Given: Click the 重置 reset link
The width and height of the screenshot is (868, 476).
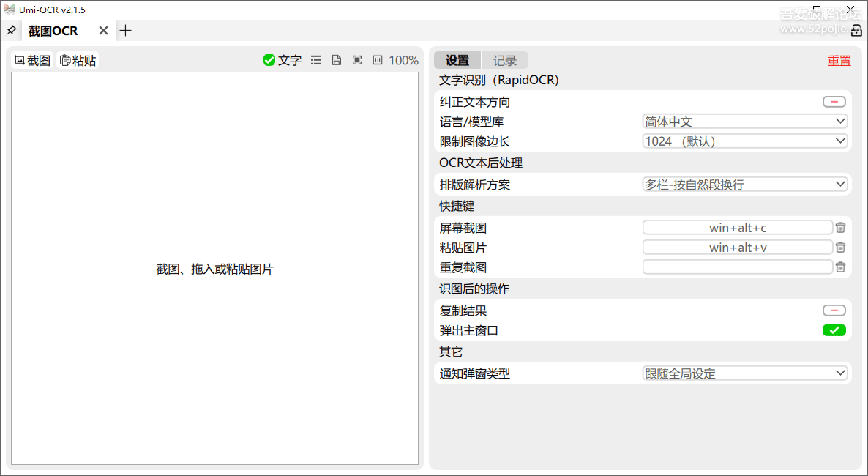Looking at the screenshot, I should click(839, 61).
